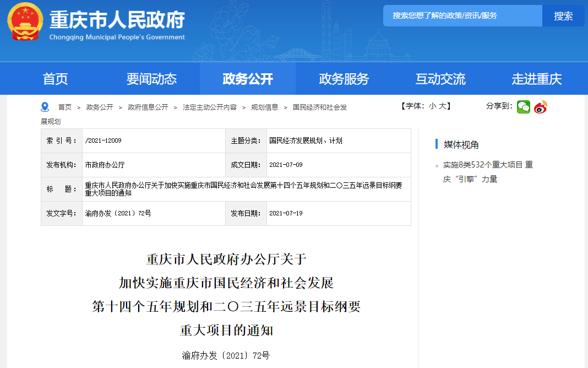The width and height of the screenshot is (588, 368).
Task: Set font size to 小 (small)
Action: click(x=432, y=106)
